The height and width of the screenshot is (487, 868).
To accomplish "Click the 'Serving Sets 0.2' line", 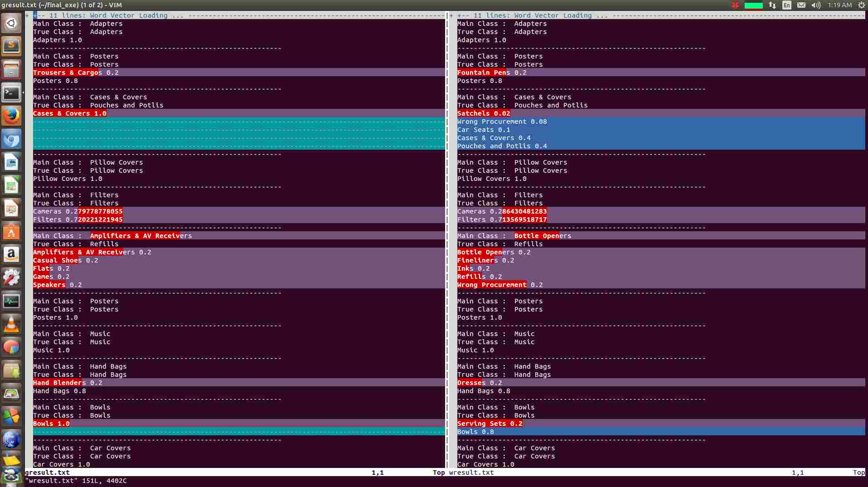I will pos(490,424).
